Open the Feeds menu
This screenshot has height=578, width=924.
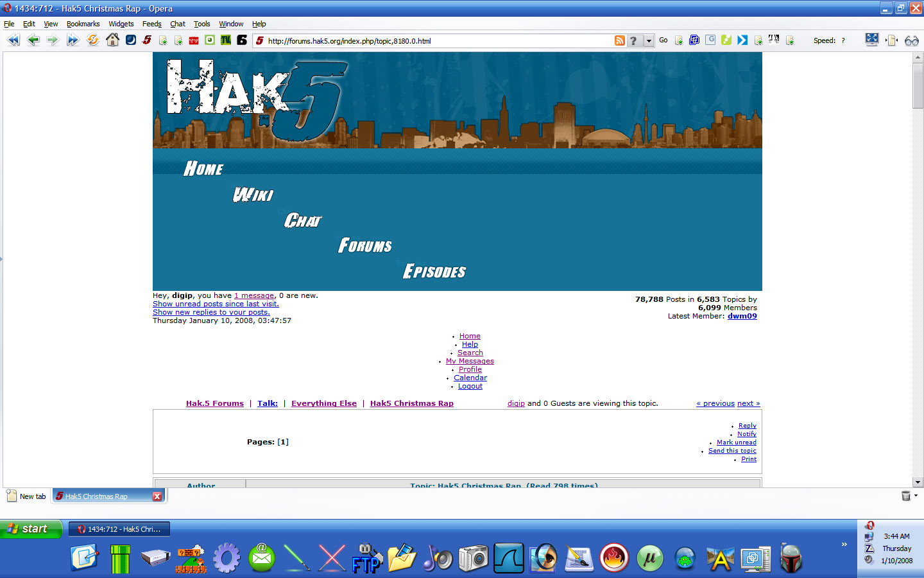(x=152, y=24)
